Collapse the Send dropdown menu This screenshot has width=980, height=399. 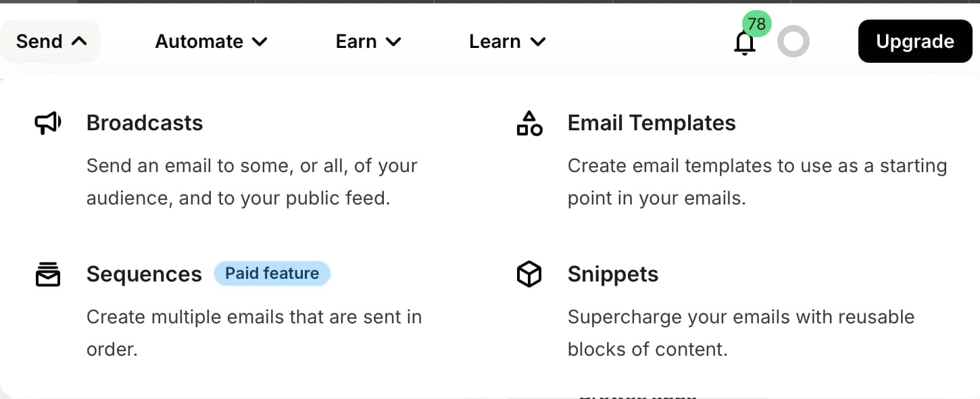[x=51, y=42]
